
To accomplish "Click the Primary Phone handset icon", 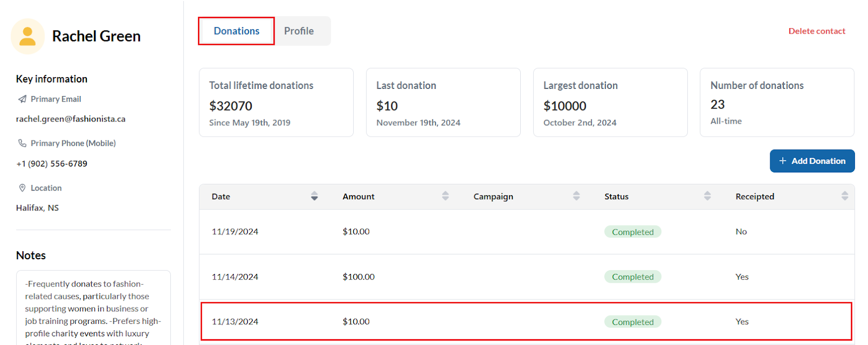I will (22, 143).
